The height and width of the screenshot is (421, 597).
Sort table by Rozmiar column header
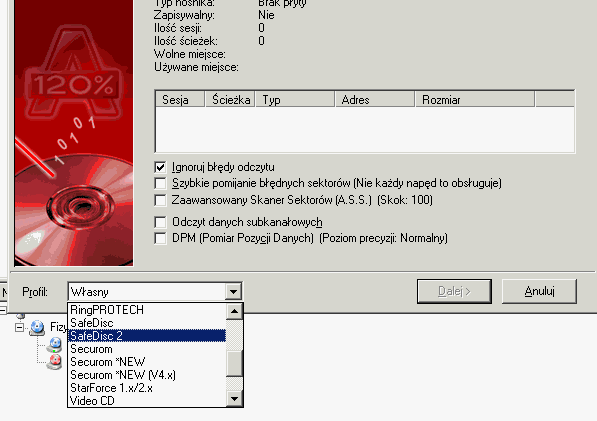click(475, 100)
